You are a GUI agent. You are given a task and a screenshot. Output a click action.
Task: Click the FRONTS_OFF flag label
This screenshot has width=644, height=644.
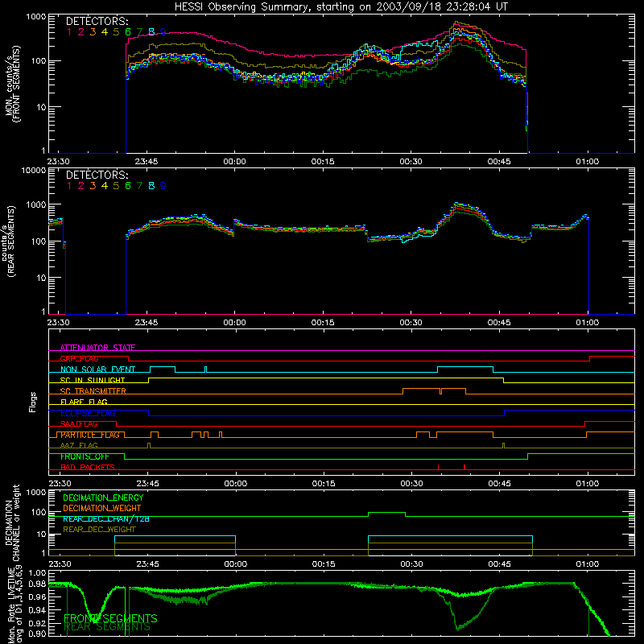click(85, 456)
